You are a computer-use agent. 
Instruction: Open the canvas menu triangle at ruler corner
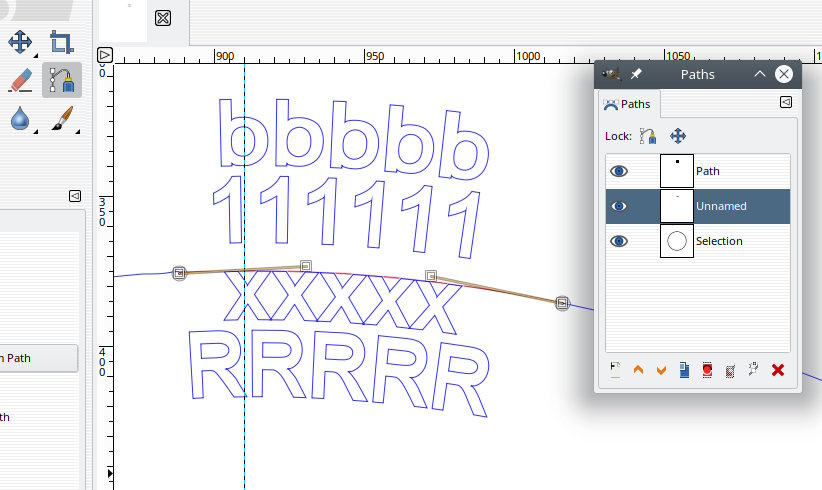[x=105, y=55]
